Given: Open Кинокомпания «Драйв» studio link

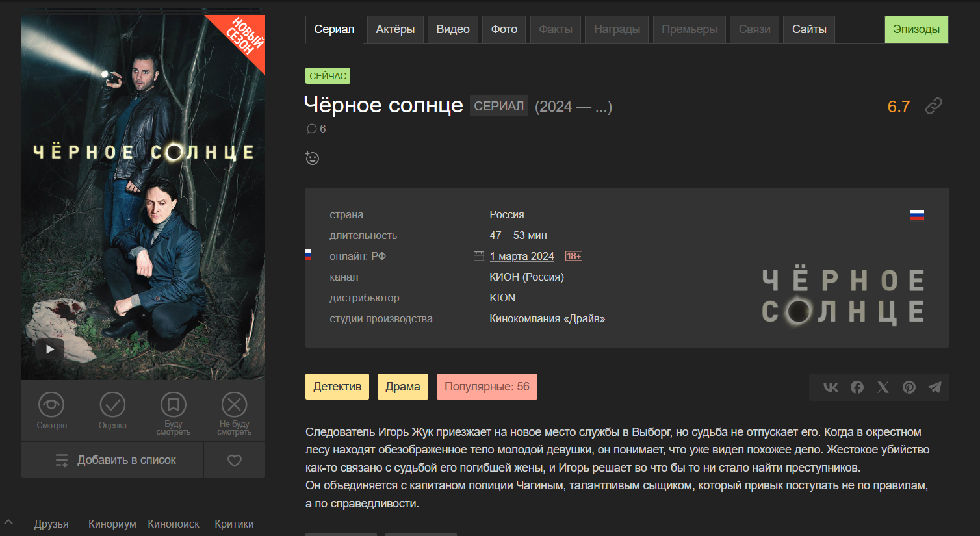Looking at the screenshot, I should [x=547, y=318].
